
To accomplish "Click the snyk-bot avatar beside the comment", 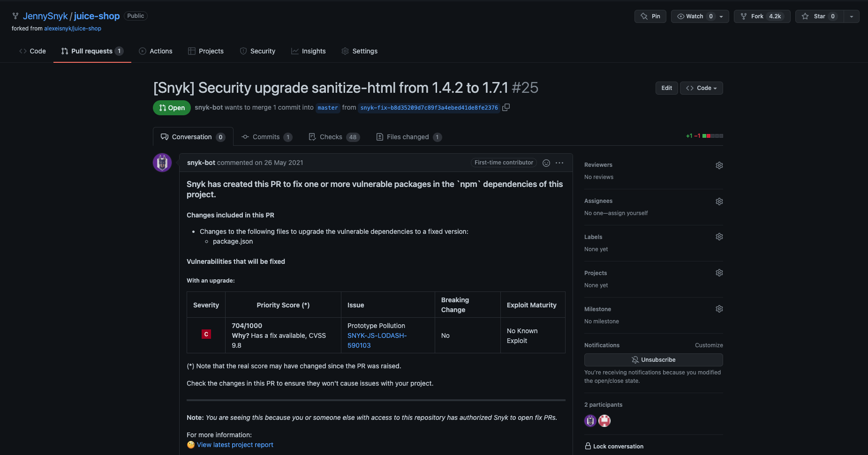I will [162, 163].
